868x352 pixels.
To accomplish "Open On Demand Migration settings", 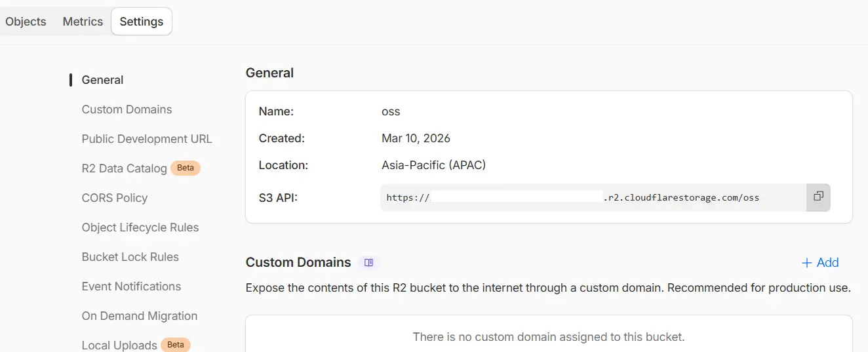I will tap(140, 316).
